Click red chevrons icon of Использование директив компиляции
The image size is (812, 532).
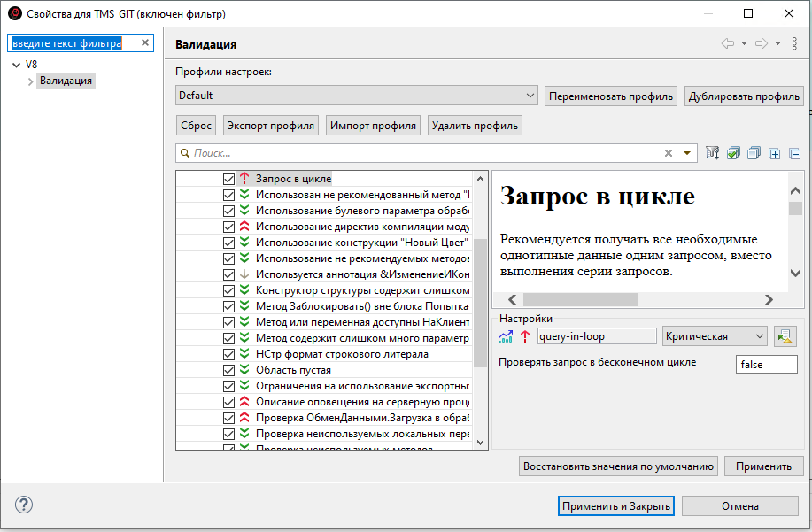[244, 226]
